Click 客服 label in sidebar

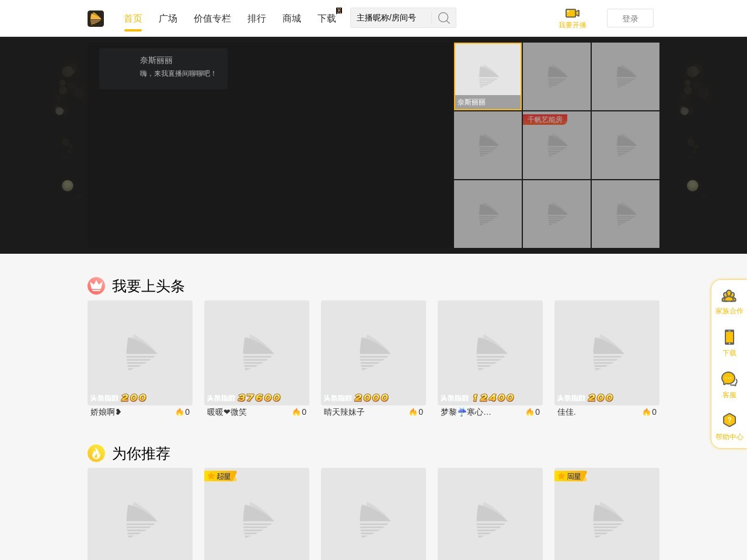729,395
